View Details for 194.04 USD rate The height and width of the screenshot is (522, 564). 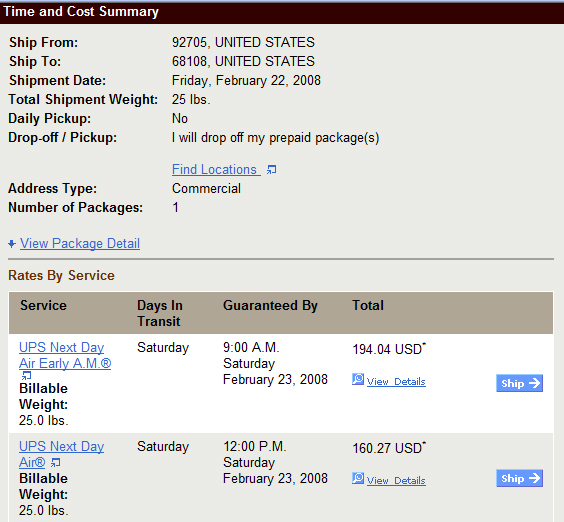pyautogui.click(x=396, y=381)
